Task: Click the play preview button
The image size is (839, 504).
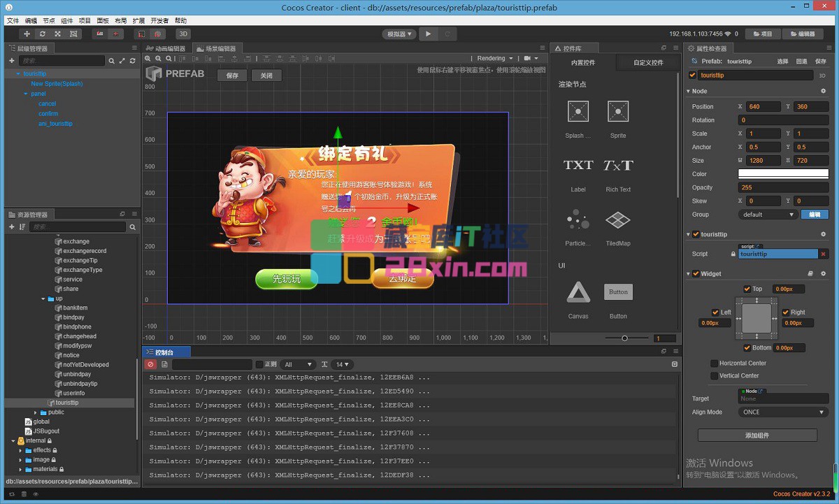Action: [x=429, y=34]
